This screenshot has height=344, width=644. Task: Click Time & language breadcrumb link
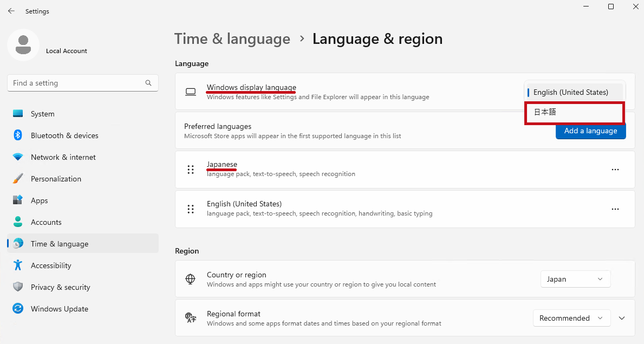point(232,39)
